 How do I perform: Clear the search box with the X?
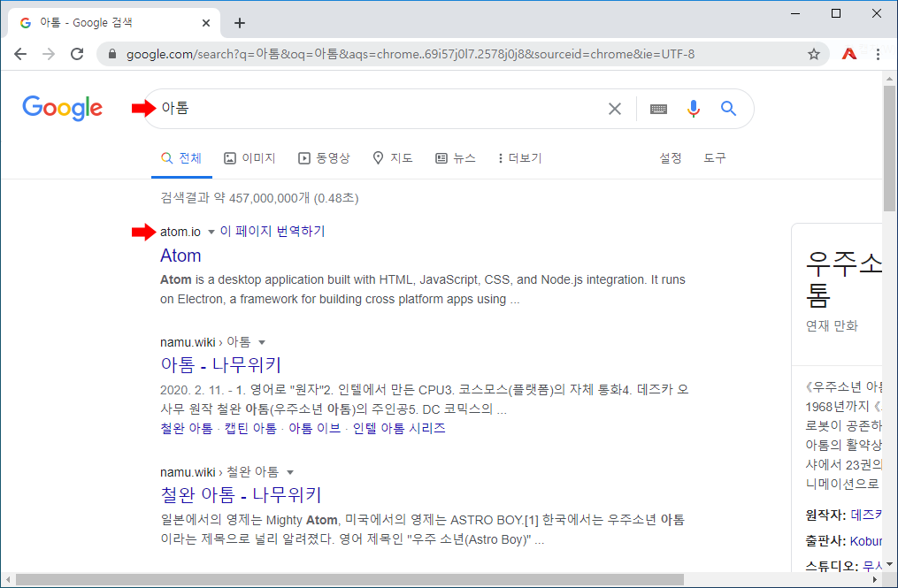click(x=615, y=108)
